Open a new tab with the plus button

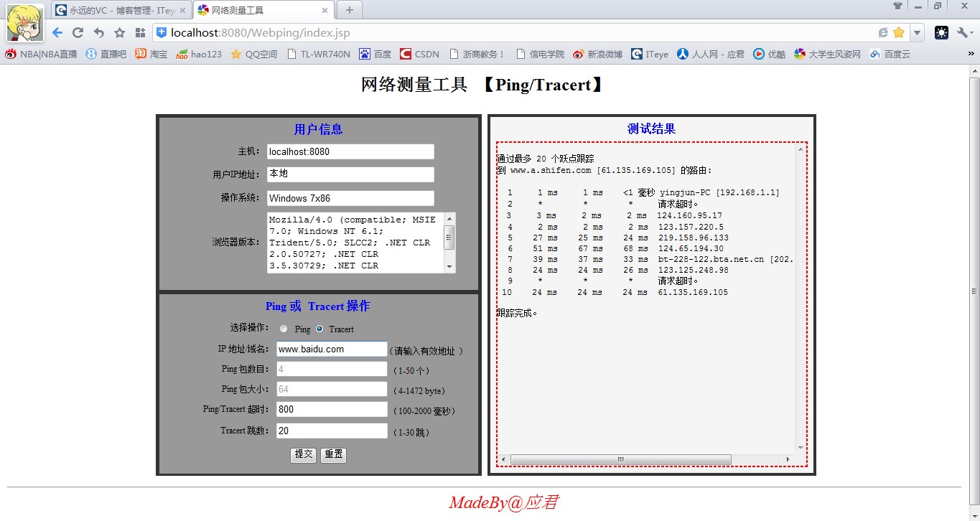click(350, 10)
